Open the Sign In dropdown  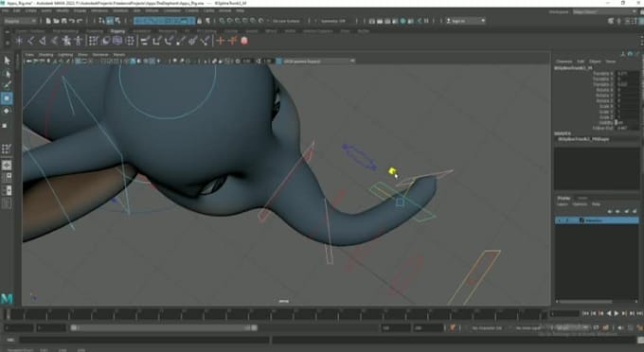click(466, 21)
